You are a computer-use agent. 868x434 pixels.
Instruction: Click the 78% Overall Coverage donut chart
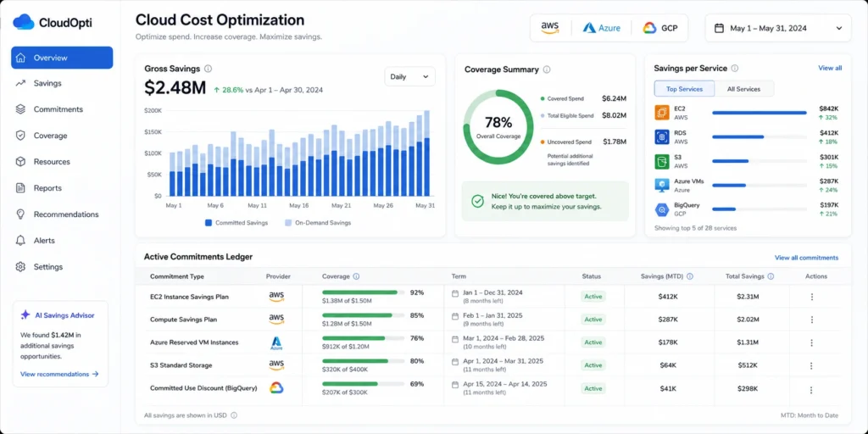(498, 126)
